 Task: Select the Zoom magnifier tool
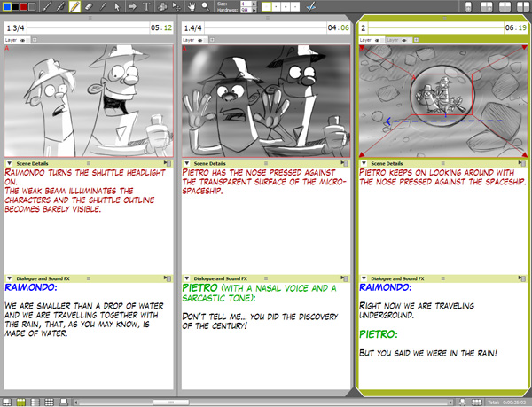click(x=206, y=6)
